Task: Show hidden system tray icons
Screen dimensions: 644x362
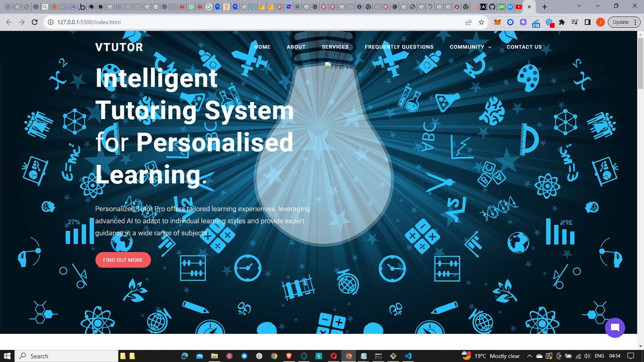Action: coord(530,356)
